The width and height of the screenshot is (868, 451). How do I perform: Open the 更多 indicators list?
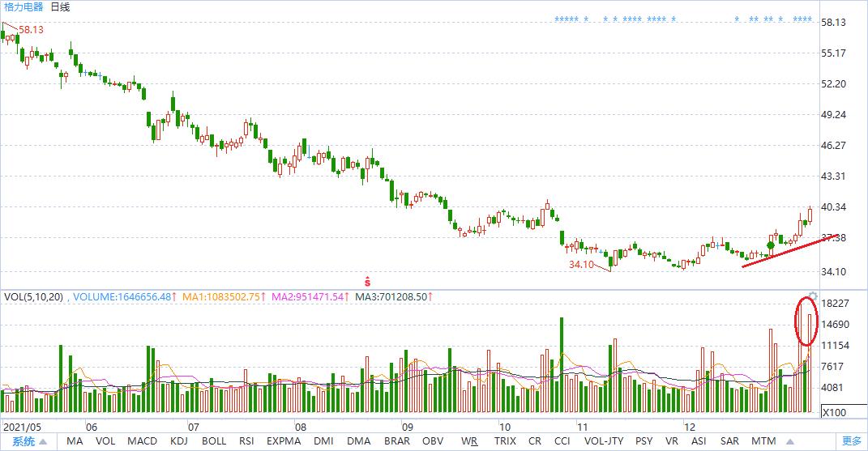852,441
